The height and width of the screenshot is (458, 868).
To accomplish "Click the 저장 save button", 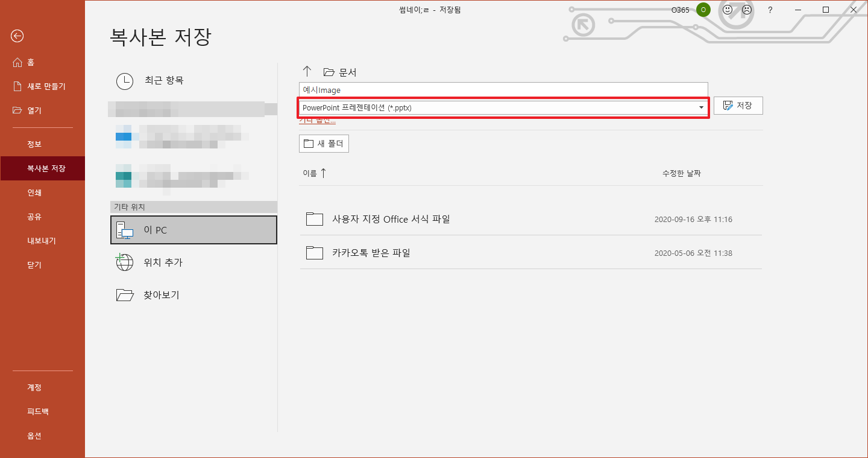I will 738,106.
